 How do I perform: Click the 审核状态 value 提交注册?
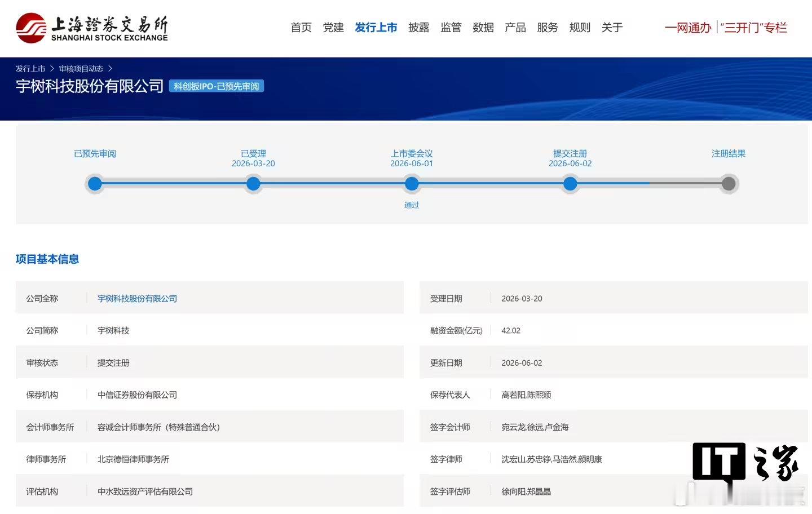coord(113,362)
